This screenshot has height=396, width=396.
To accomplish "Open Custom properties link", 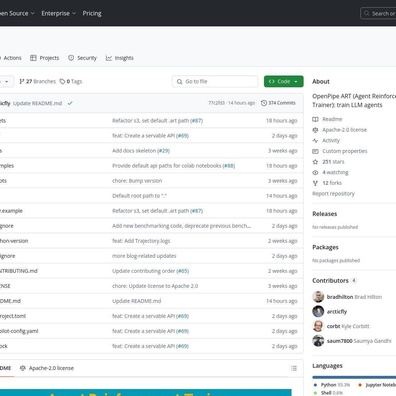I will point(345,151).
